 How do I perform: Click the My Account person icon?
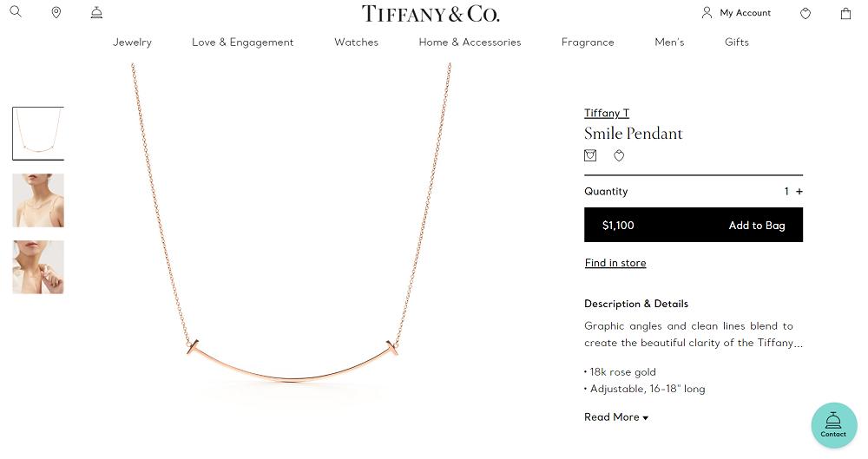tap(707, 13)
